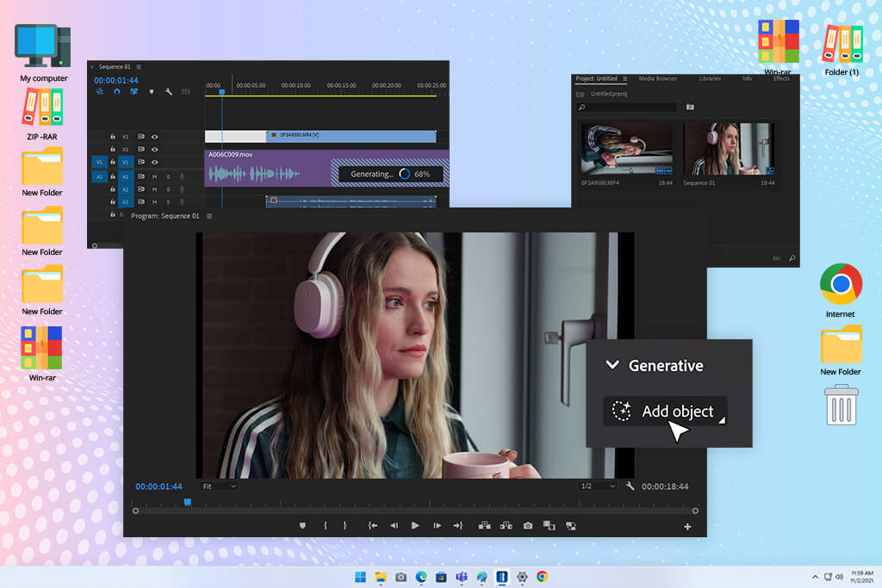Image resolution: width=882 pixels, height=588 pixels.
Task: Toggle Linked Selection icon in timeline
Action: click(x=134, y=91)
